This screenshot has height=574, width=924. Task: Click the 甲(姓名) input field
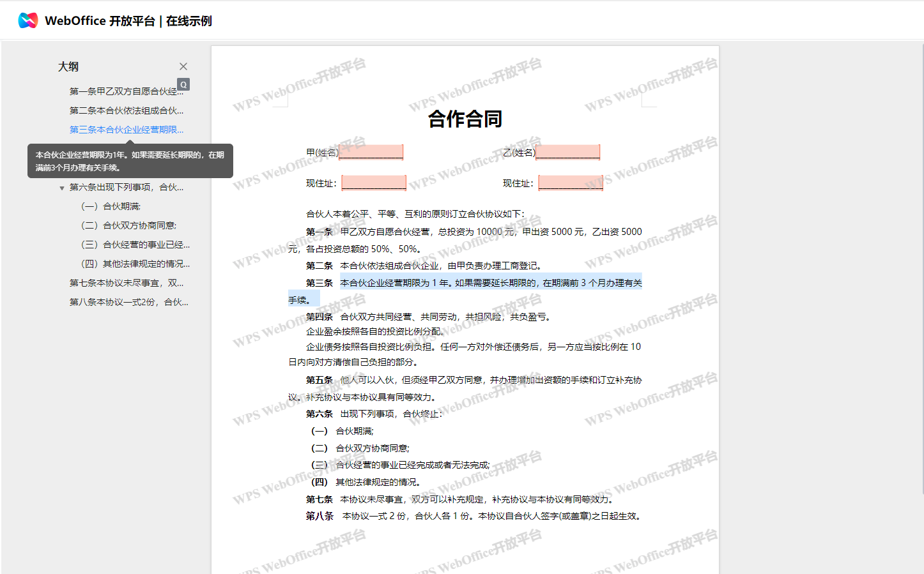tap(371, 152)
